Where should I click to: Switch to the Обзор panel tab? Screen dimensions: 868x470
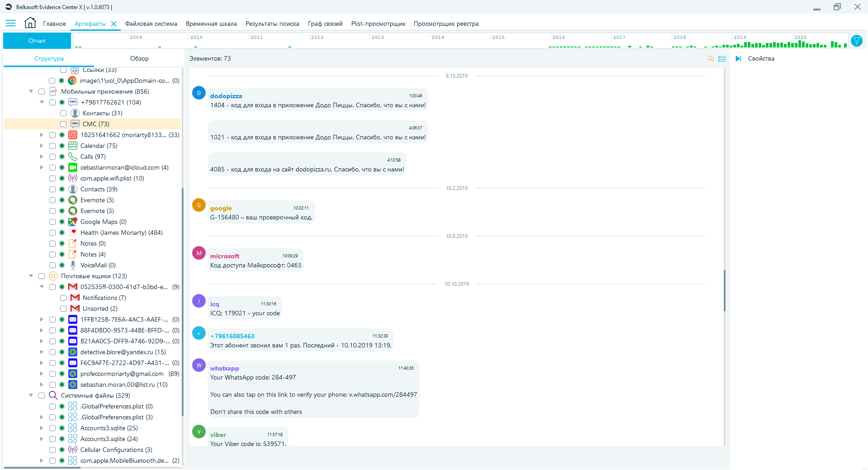click(139, 59)
